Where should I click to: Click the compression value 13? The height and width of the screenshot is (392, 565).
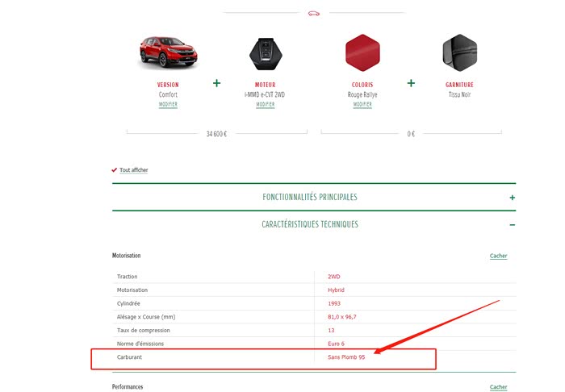coord(331,330)
